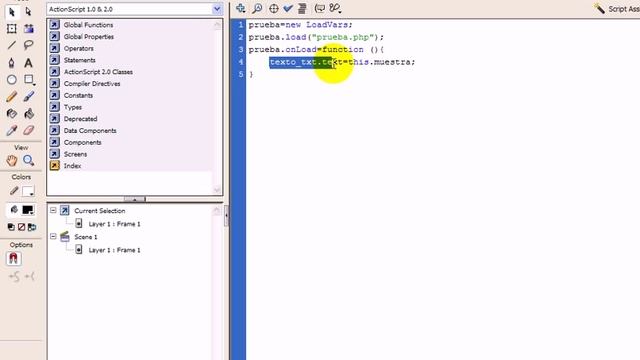Select the Selection arrow tool

tap(11, 12)
